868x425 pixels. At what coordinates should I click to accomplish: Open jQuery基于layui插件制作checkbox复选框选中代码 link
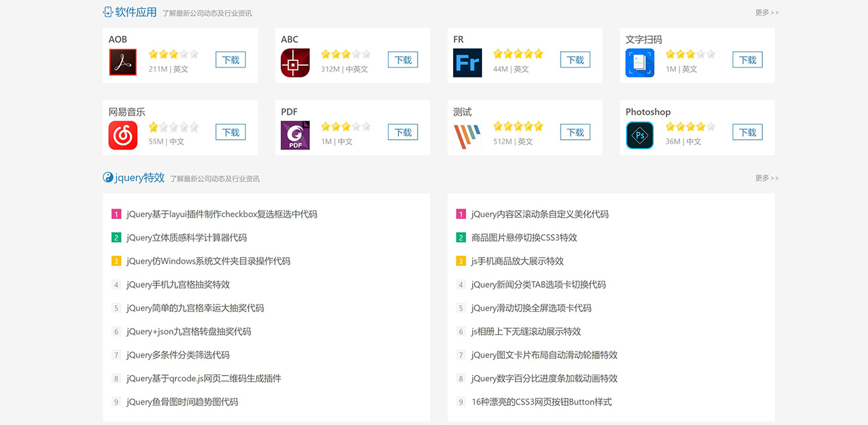222,214
